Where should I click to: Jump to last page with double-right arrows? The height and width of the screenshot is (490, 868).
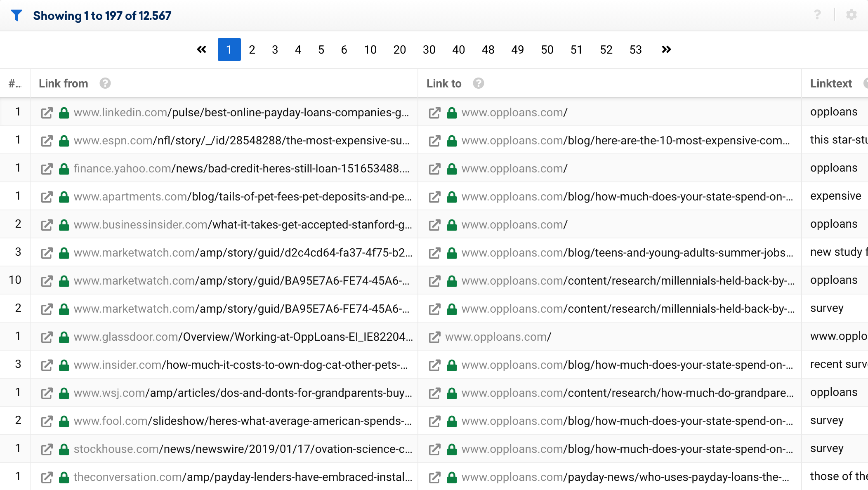pyautogui.click(x=666, y=49)
